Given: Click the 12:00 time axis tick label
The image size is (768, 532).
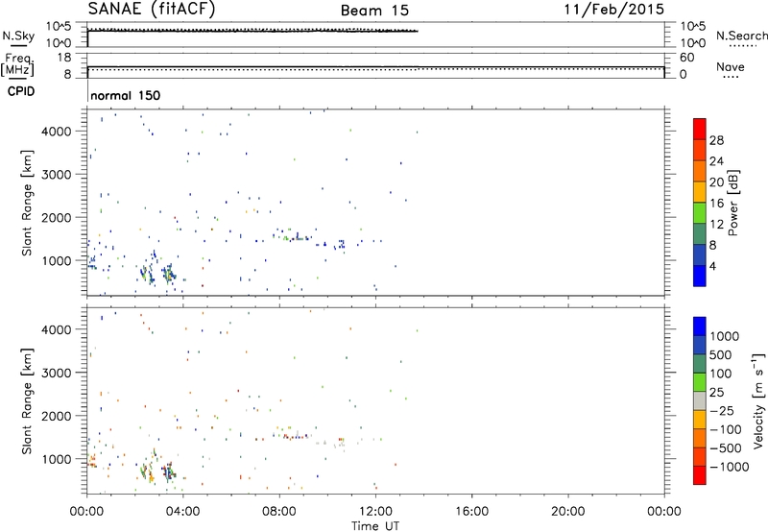Looking at the screenshot, I should pyautogui.click(x=375, y=512).
